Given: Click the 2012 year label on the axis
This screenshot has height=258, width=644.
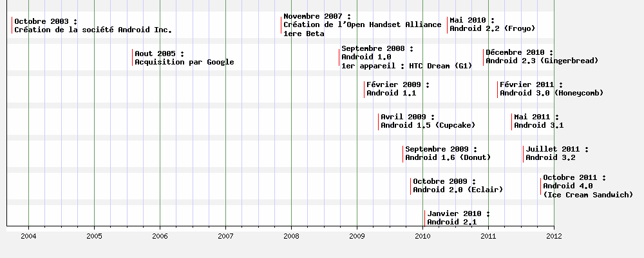Looking at the screenshot, I should point(554,236).
